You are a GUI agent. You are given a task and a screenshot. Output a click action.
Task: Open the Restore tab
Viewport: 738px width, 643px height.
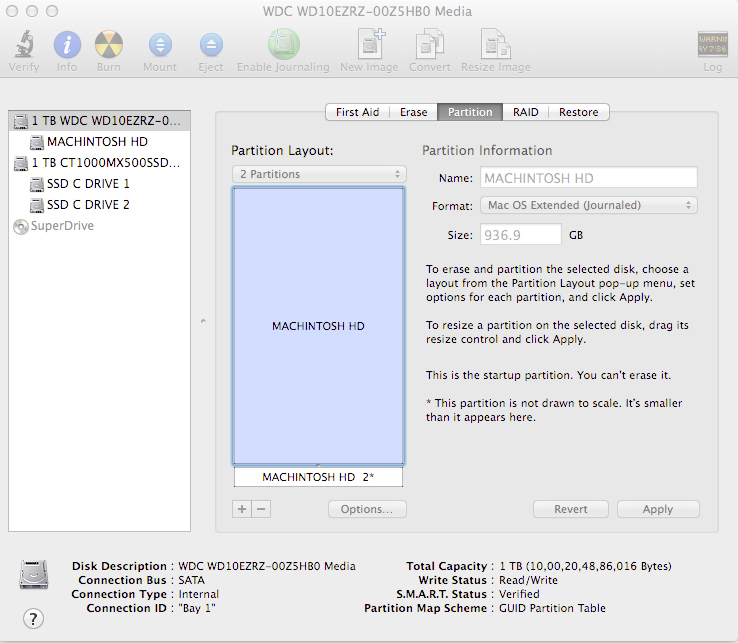tap(579, 112)
